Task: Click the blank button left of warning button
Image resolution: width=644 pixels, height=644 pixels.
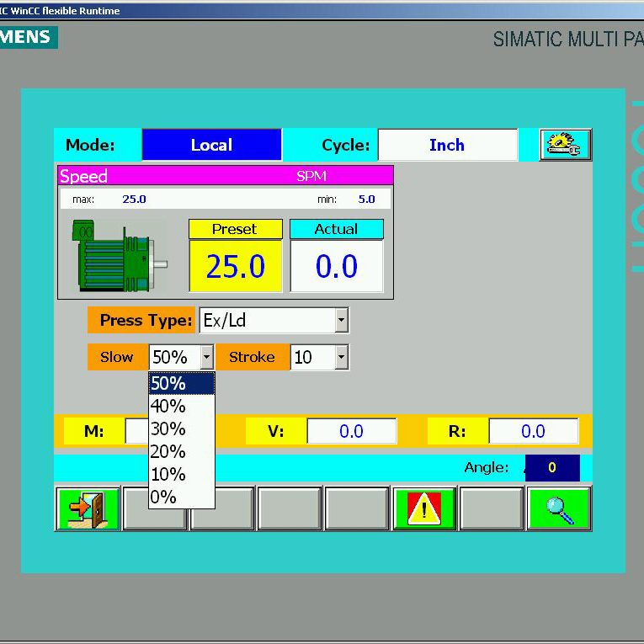Action: point(357,508)
